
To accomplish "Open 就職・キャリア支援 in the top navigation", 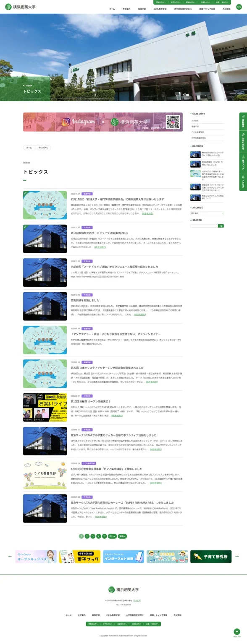I will tap(207, 9).
